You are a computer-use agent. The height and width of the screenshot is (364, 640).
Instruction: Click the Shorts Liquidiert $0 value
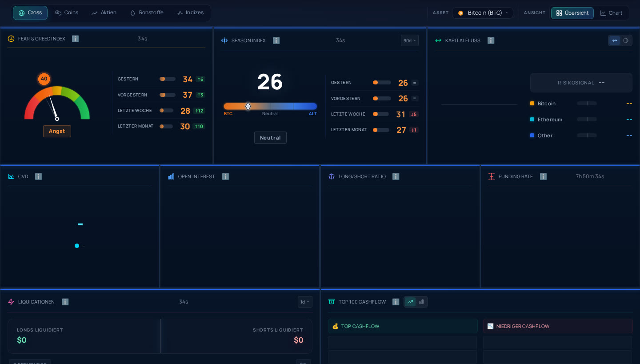(x=299, y=340)
